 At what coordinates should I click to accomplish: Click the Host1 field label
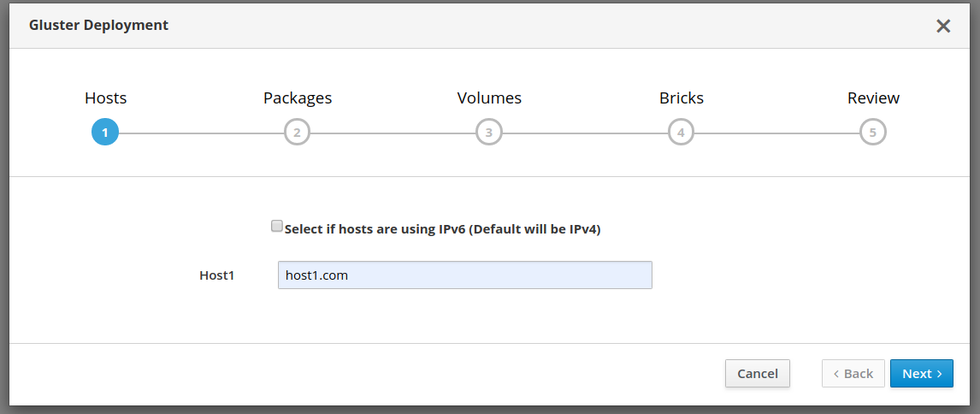pos(216,275)
